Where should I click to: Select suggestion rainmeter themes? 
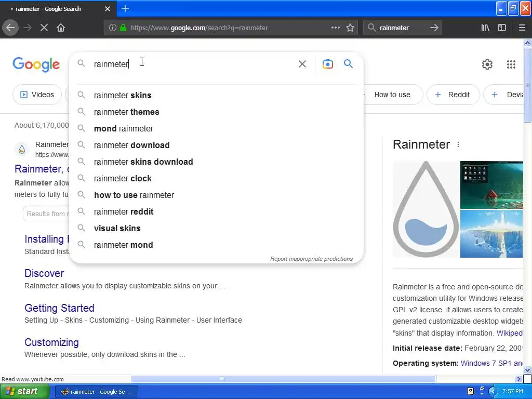pos(216,112)
